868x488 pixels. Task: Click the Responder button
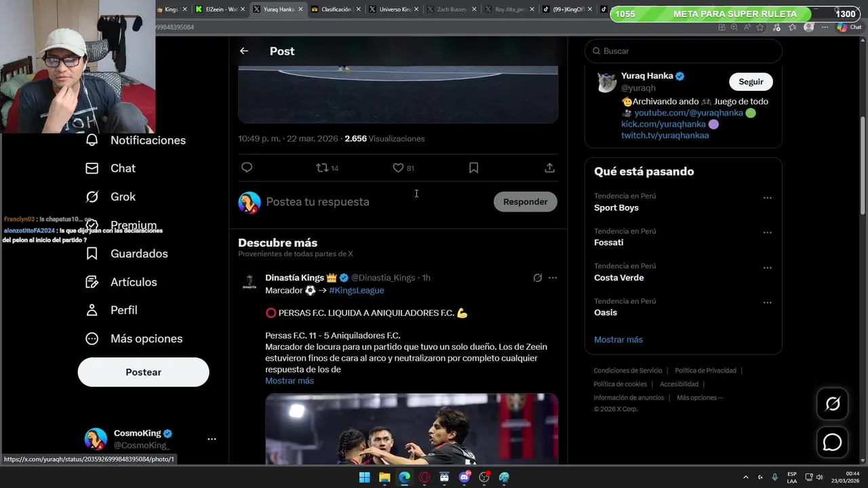pos(526,201)
